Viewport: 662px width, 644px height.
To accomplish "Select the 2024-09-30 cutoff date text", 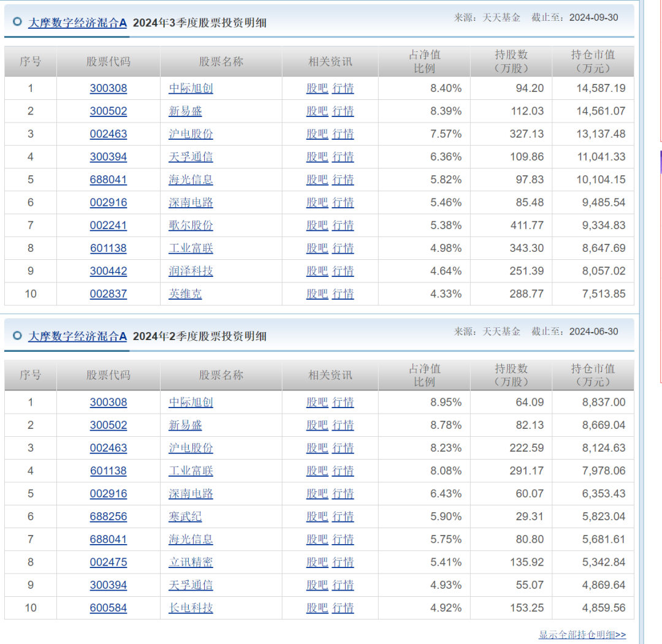I will click(593, 17).
